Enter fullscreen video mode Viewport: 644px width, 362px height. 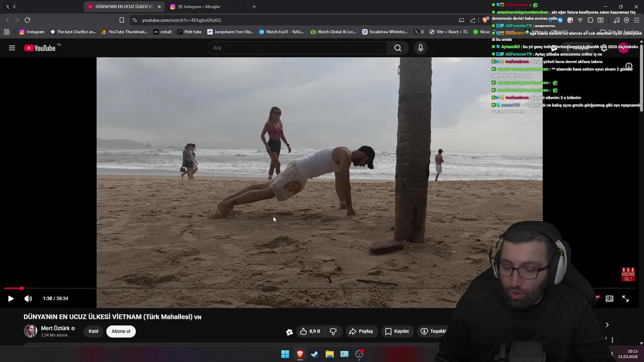tap(625, 298)
